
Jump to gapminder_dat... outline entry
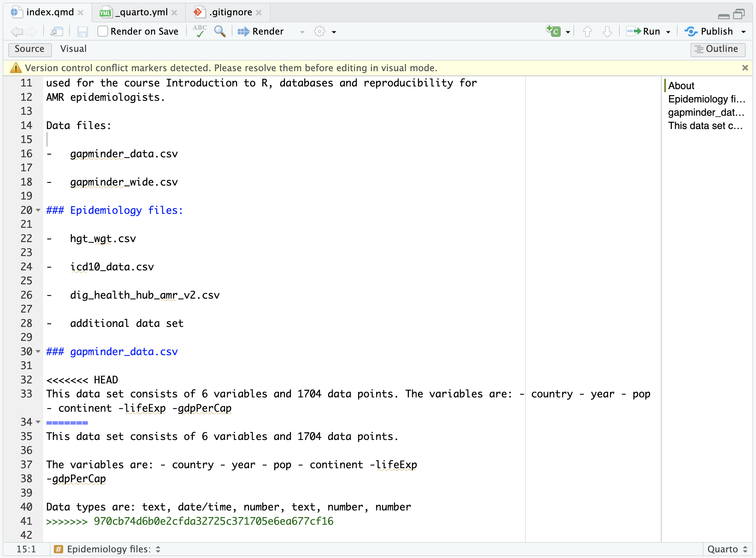point(706,112)
